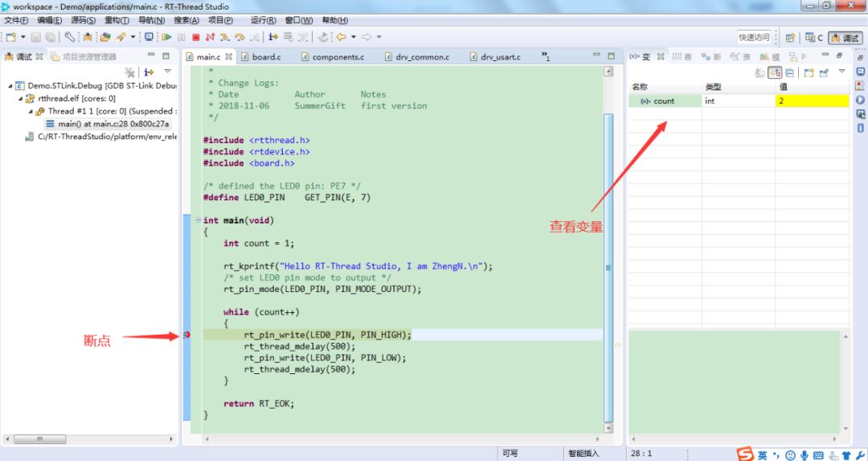Click the Back navigation yellow arrow
This screenshot has height=461, width=868.
click(x=341, y=37)
